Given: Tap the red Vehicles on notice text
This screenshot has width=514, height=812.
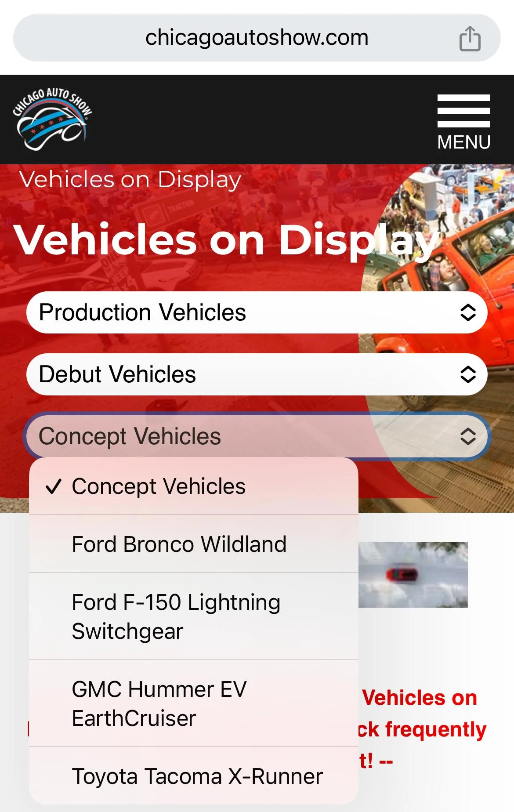Looking at the screenshot, I should pos(420,698).
